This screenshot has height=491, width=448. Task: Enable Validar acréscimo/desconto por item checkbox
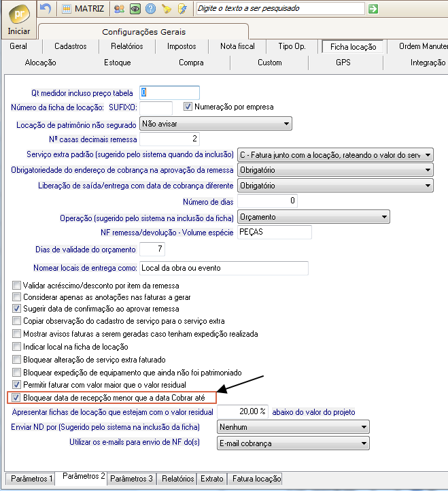(x=16, y=285)
